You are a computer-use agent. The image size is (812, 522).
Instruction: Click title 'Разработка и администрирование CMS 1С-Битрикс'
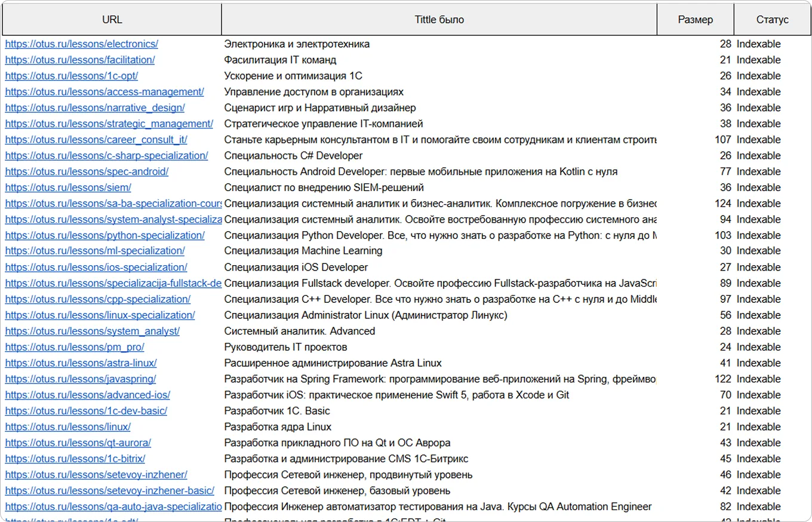pos(346,459)
